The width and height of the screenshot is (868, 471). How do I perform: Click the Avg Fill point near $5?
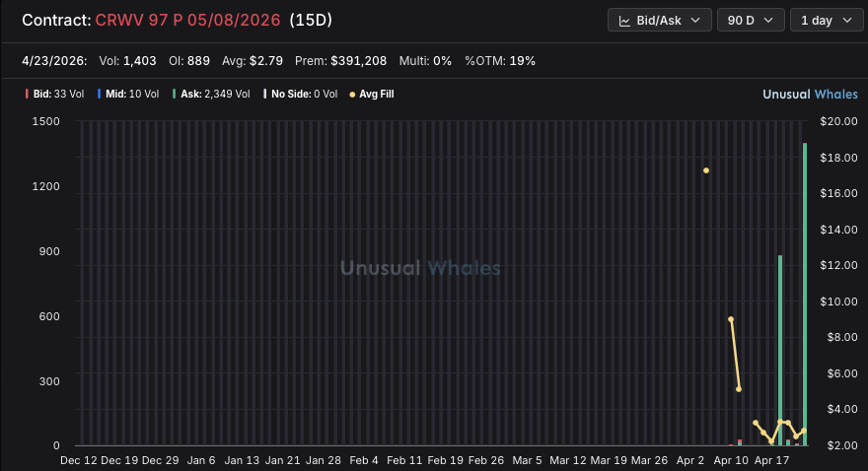739,389
